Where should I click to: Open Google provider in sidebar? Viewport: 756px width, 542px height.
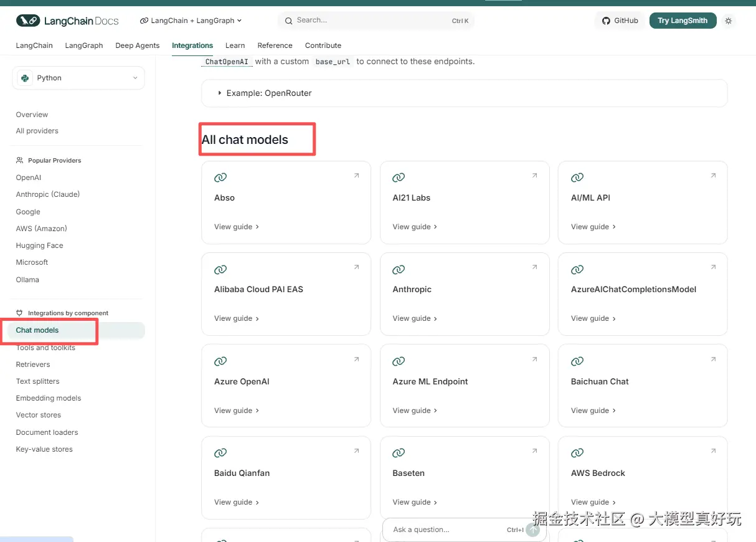click(28, 212)
